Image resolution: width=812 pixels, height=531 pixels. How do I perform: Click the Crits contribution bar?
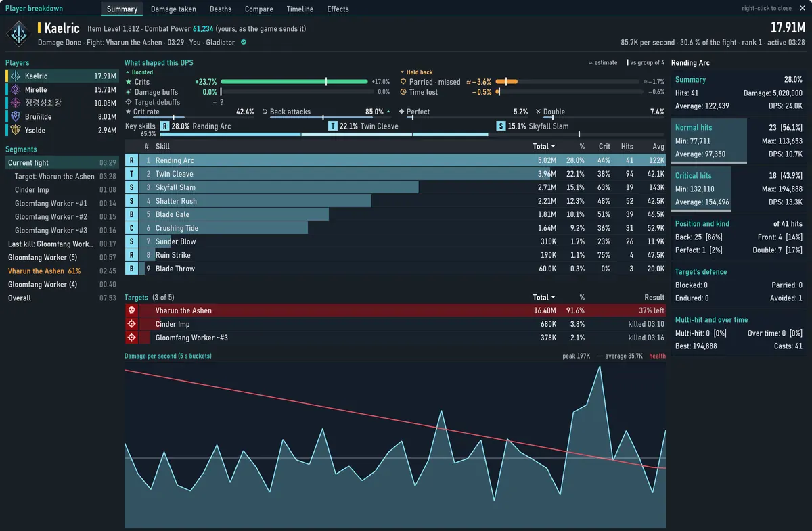click(294, 82)
